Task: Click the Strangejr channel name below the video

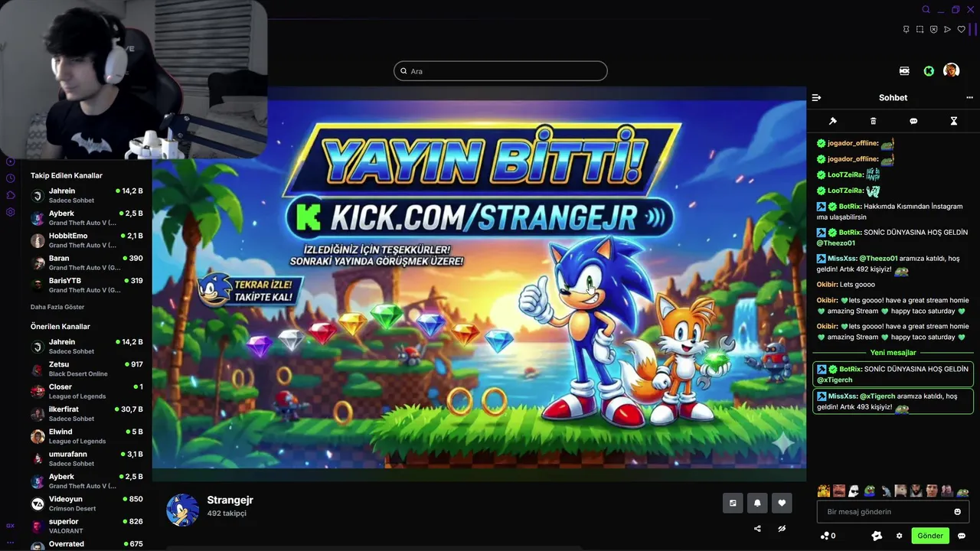Action: (x=230, y=500)
